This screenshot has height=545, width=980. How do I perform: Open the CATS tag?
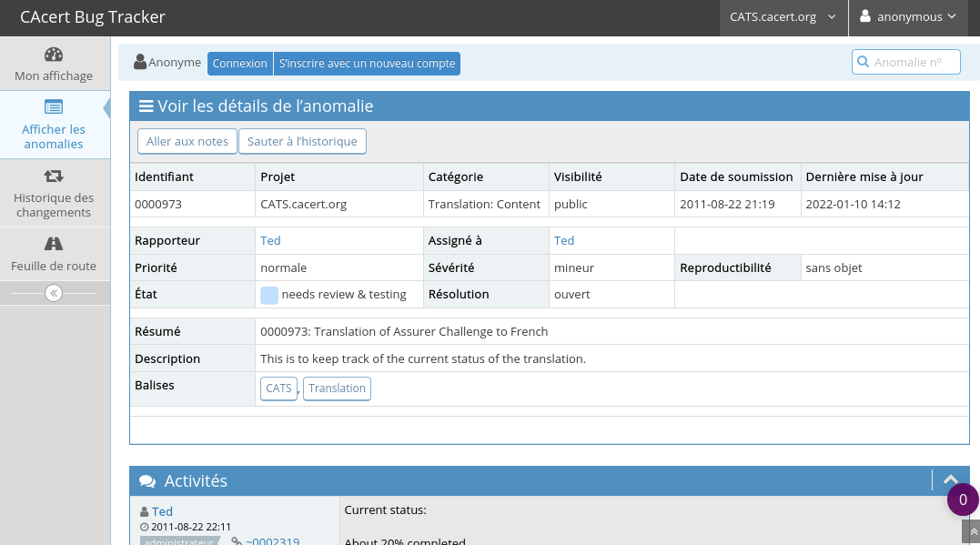tap(278, 389)
